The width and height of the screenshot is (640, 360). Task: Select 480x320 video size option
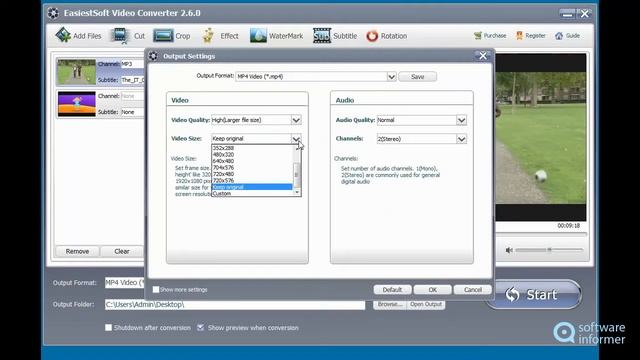(252, 155)
